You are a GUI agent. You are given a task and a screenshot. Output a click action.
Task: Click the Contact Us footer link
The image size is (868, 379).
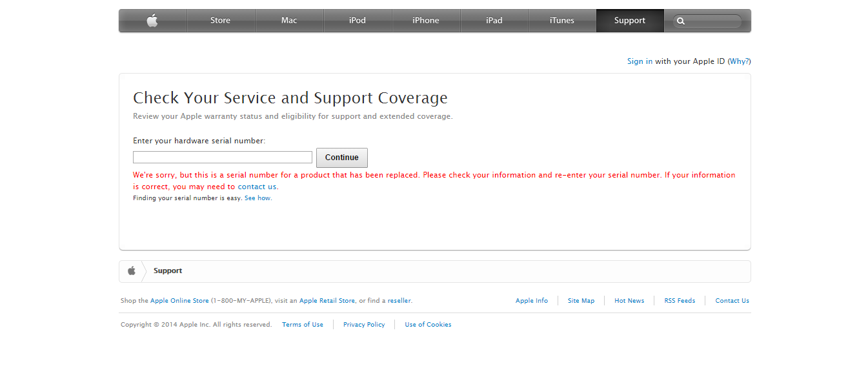click(x=732, y=301)
